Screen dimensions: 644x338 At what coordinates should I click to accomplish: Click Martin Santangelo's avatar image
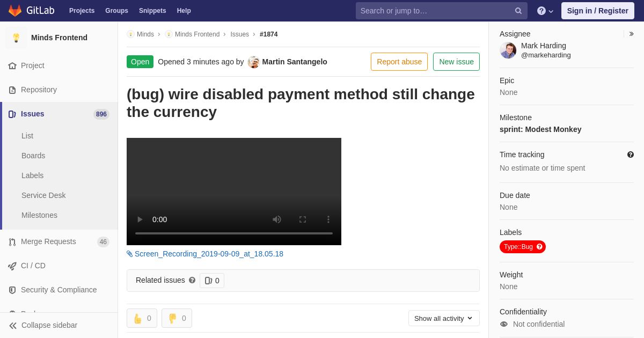pos(253,62)
